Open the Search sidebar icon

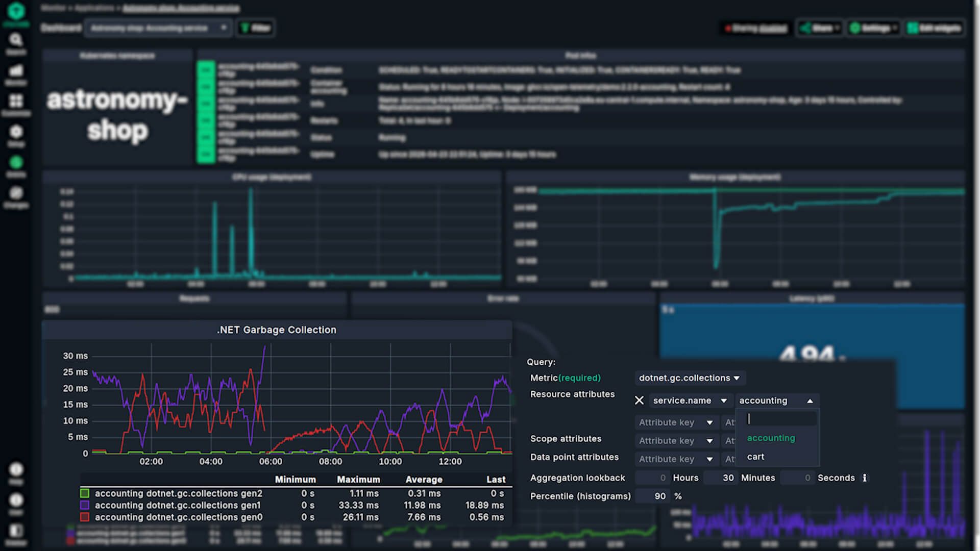[16, 40]
